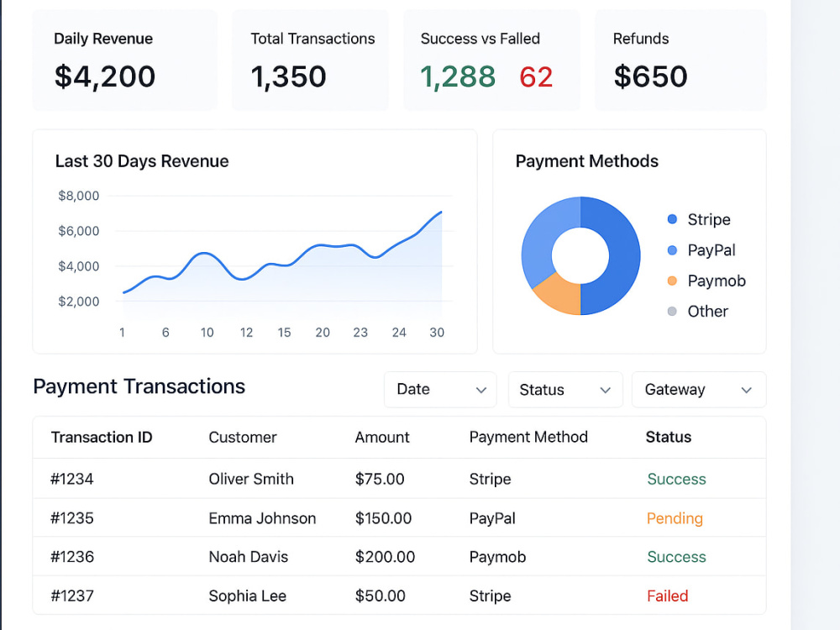Open the Date filter dropdown
This screenshot has width=840, height=630.
pos(440,390)
